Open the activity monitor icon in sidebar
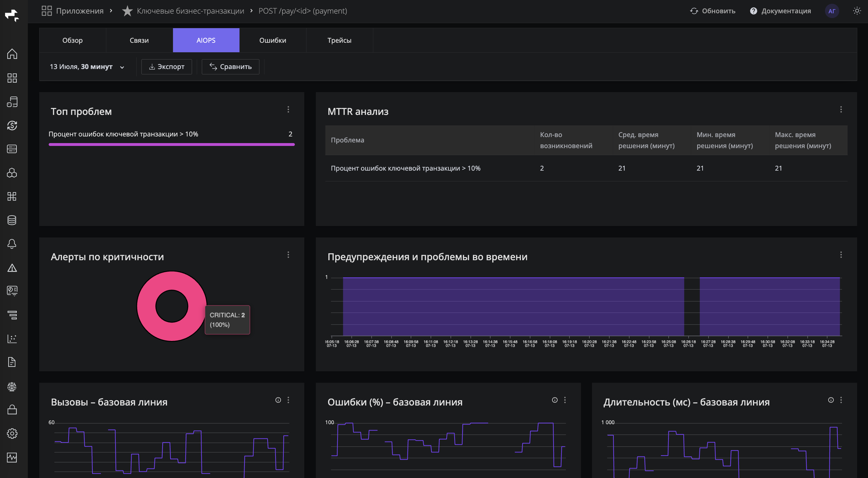 point(12,457)
